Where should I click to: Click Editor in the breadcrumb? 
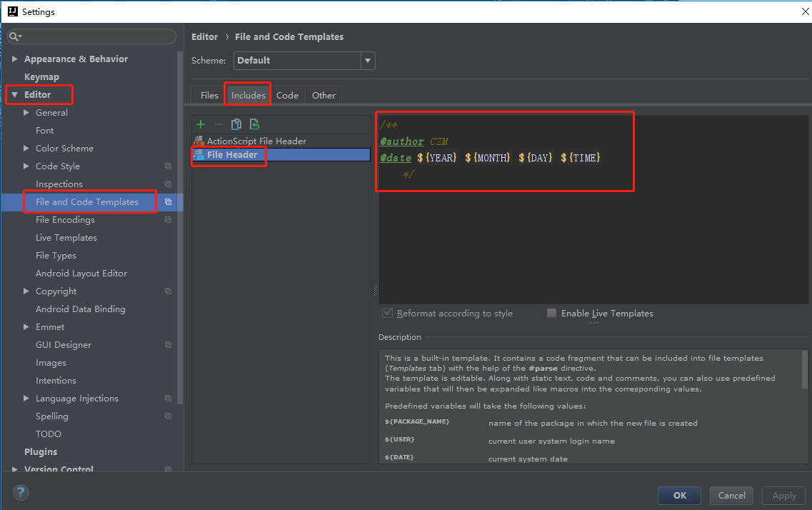[204, 36]
